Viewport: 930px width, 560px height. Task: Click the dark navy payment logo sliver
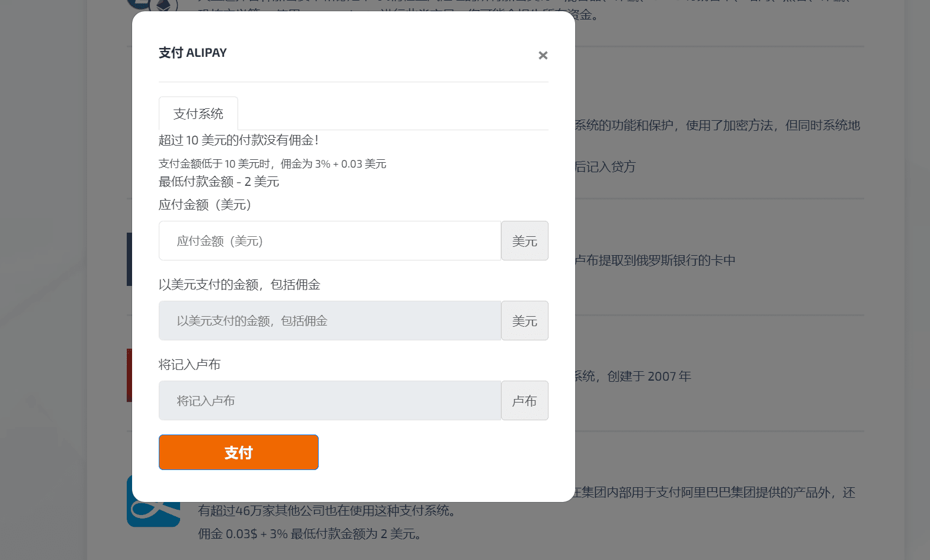129,259
